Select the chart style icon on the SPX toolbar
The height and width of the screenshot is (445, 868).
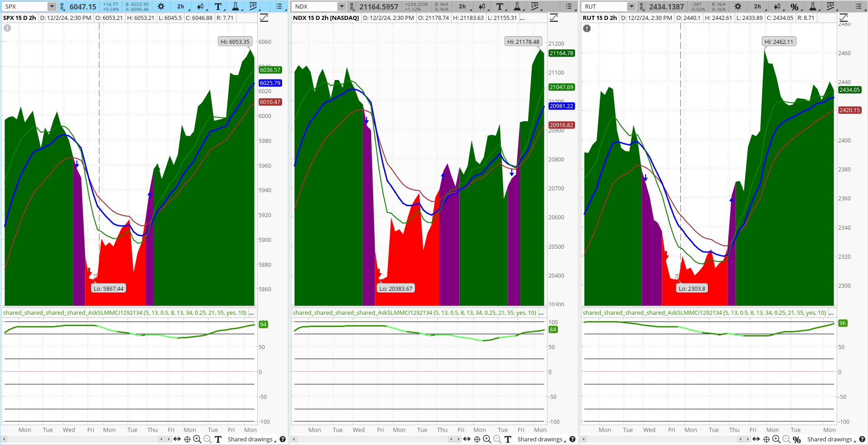click(x=254, y=7)
